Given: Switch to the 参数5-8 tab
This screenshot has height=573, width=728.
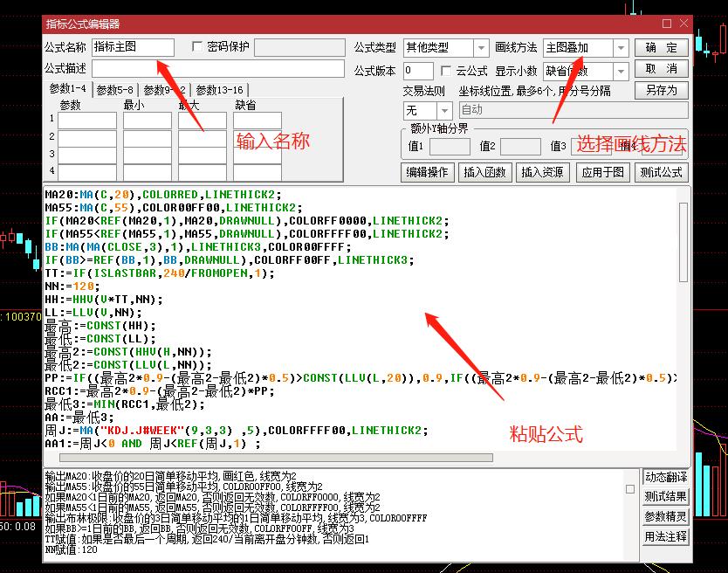Looking at the screenshot, I should click(115, 90).
